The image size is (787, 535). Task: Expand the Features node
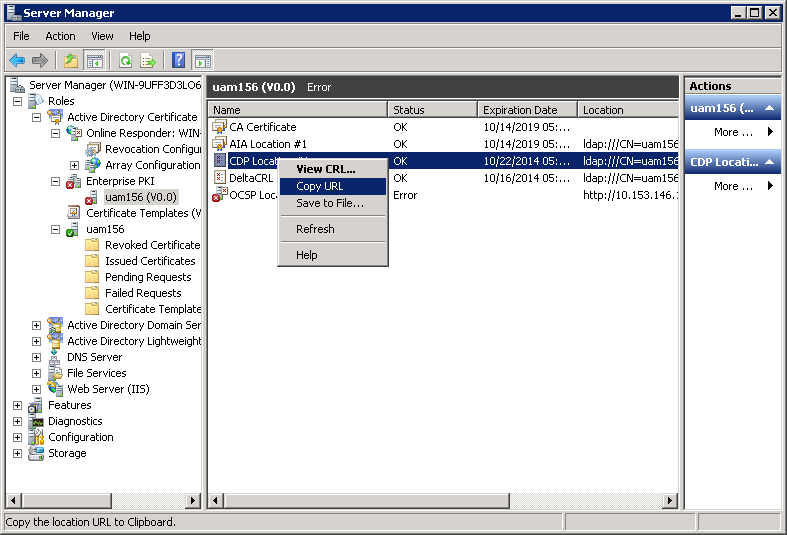click(18, 406)
